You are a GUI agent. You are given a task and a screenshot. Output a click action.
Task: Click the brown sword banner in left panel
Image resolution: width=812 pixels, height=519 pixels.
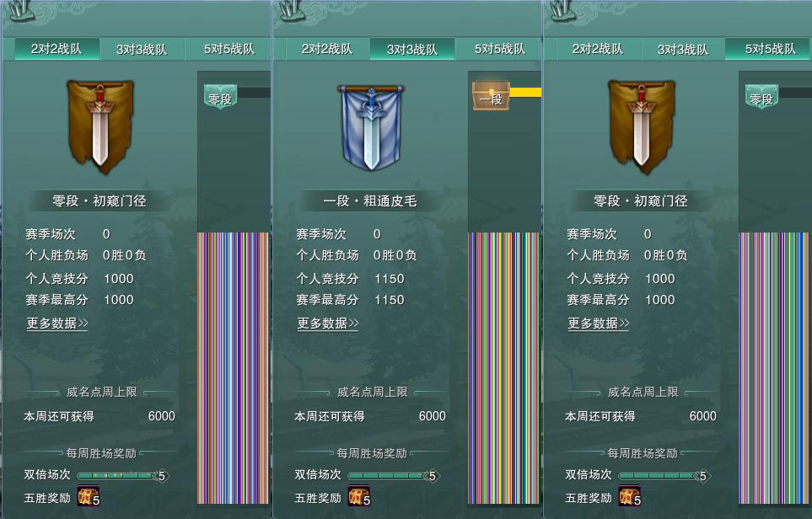click(x=100, y=126)
